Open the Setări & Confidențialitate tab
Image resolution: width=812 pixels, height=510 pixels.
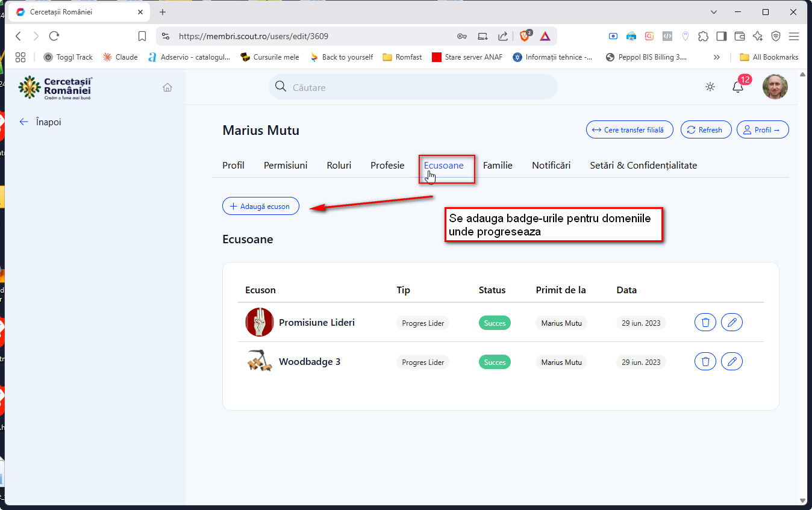tap(643, 165)
